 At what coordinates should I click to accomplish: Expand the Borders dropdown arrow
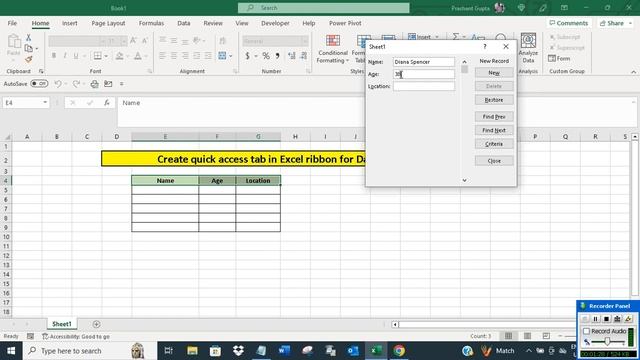coord(106,56)
